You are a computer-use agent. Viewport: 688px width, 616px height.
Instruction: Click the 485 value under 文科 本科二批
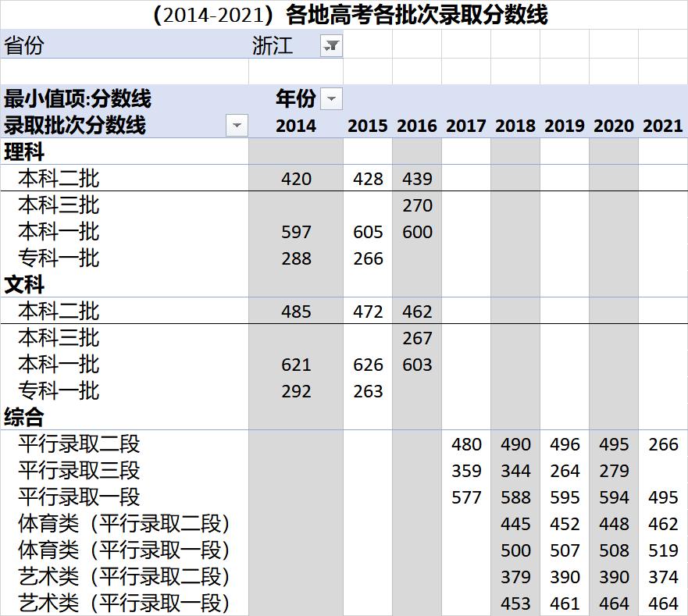click(295, 311)
